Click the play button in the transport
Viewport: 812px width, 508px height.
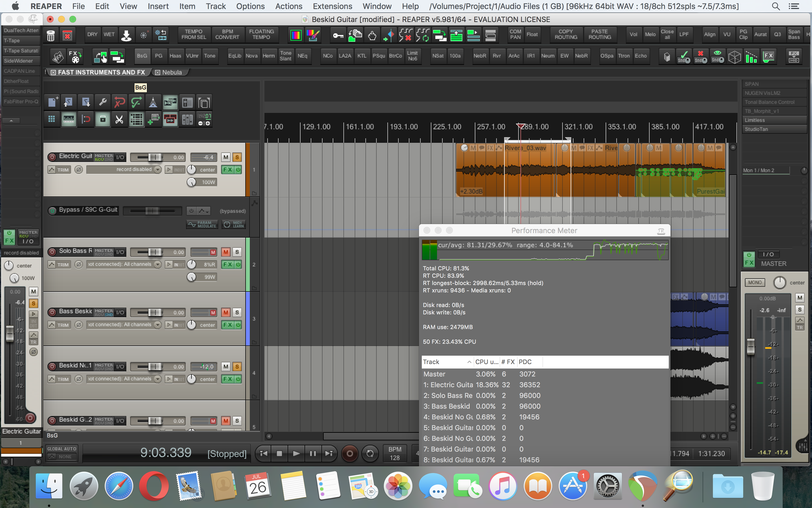pyautogui.click(x=296, y=454)
